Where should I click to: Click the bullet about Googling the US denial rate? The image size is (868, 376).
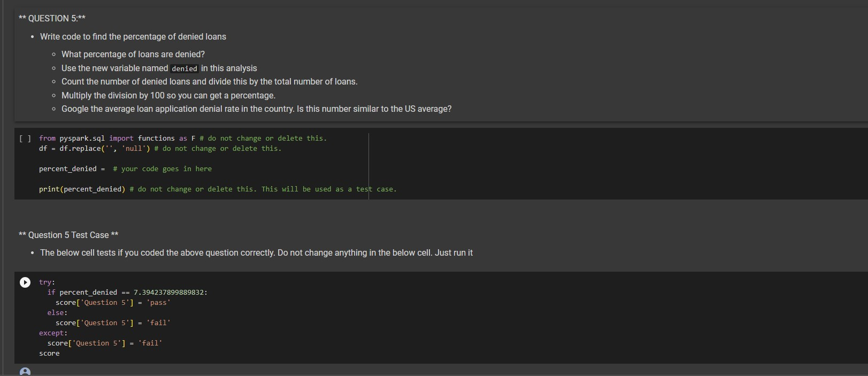click(x=256, y=109)
